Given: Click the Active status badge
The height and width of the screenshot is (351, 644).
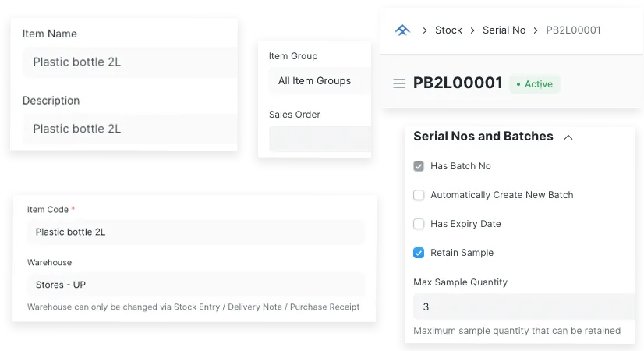Looking at the screenshot, I should tap(534, 84).
